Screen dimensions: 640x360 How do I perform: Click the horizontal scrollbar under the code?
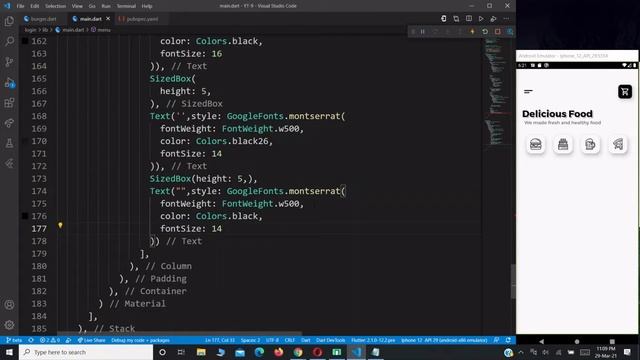click(x=180, y=333)
